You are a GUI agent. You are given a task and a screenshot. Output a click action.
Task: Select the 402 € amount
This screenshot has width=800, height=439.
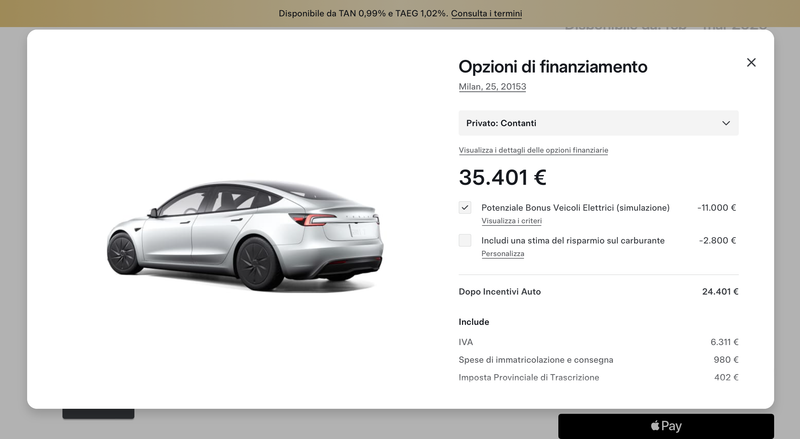(726, 378)
